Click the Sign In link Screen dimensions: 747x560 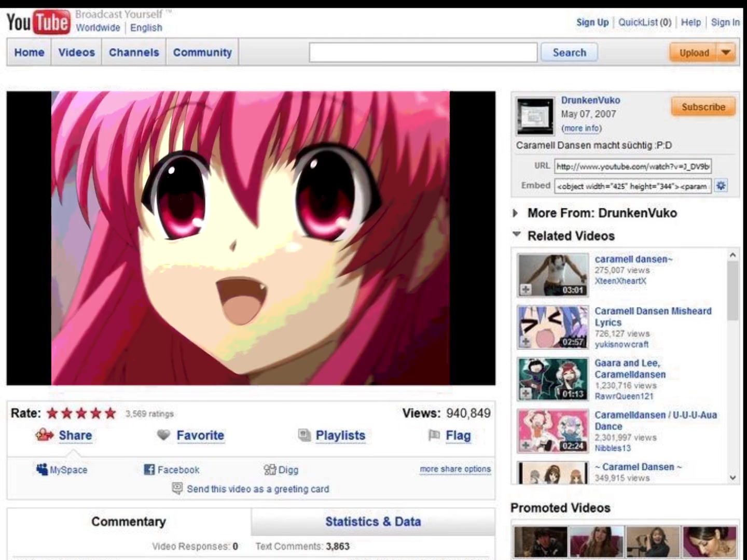point(725,22)
